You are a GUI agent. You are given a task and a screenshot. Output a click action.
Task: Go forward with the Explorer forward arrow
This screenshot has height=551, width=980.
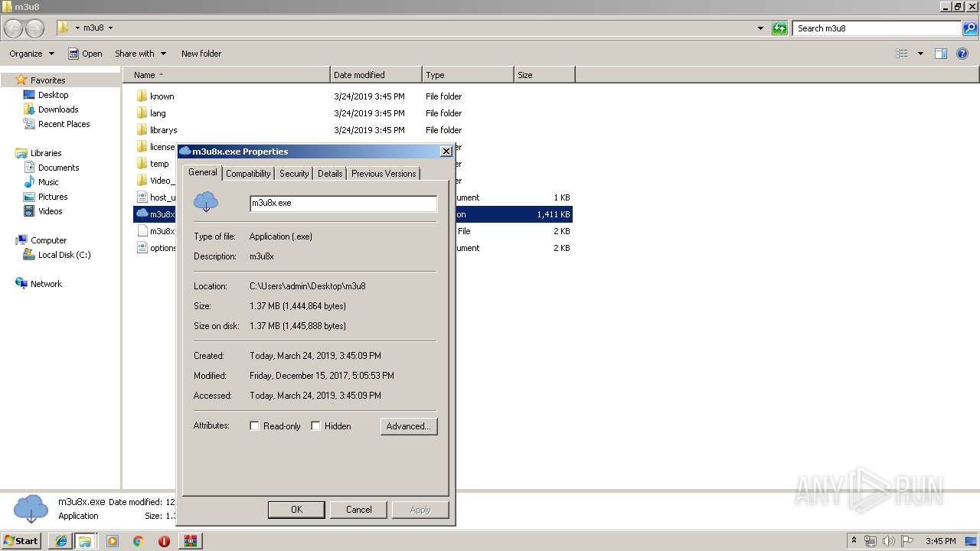click(35, 28)
